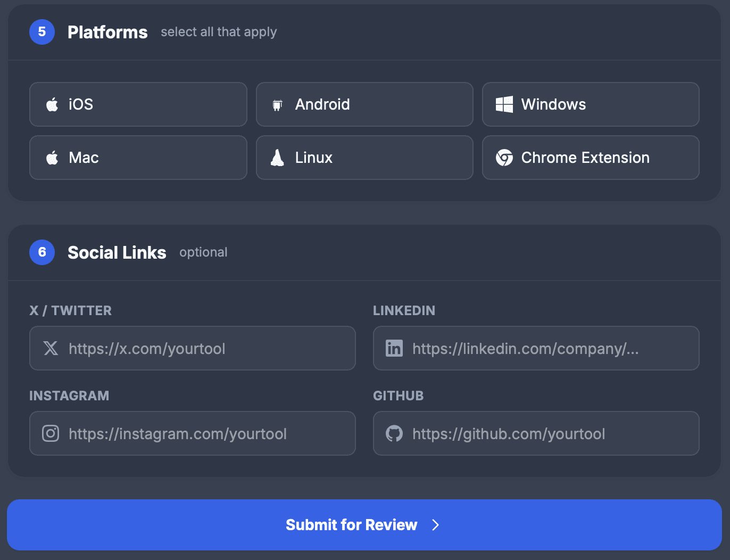Select the iOS platform option
Screen dimensions: 730x560
(138, 104)
